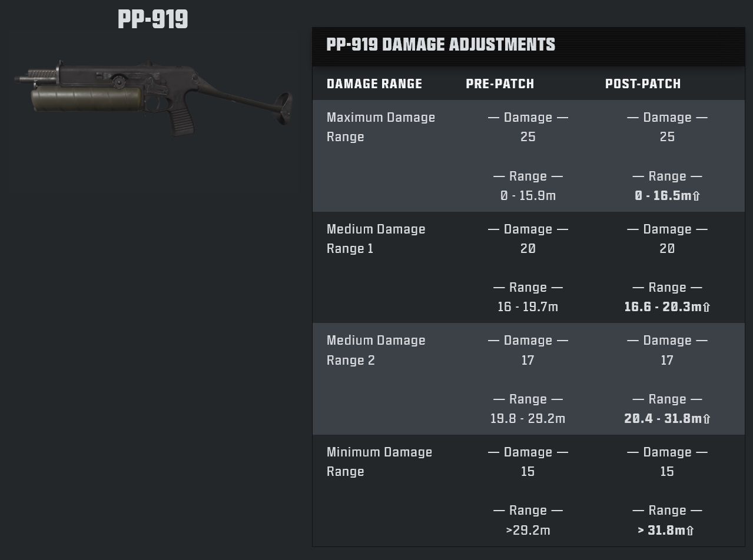Click the pre-patch range >29.2m
Screen dimensions: 753x560
[x=528, y=531]
